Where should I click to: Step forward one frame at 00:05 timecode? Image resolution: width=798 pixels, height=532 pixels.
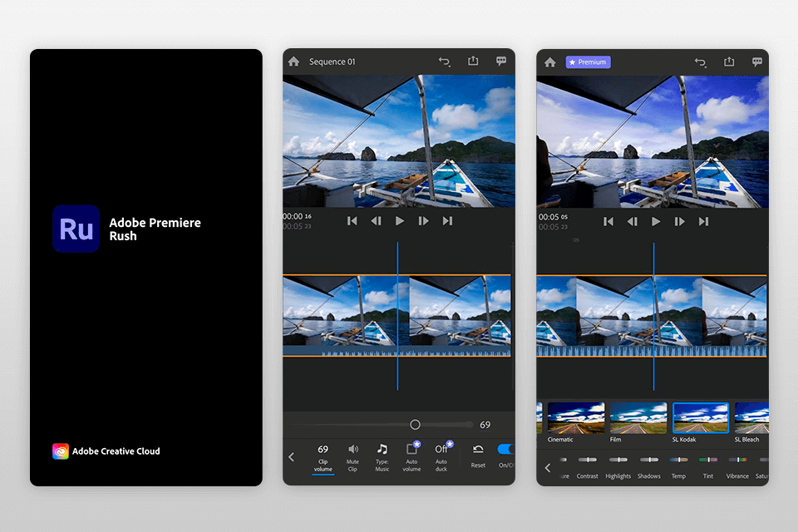(x=679, y=221)
